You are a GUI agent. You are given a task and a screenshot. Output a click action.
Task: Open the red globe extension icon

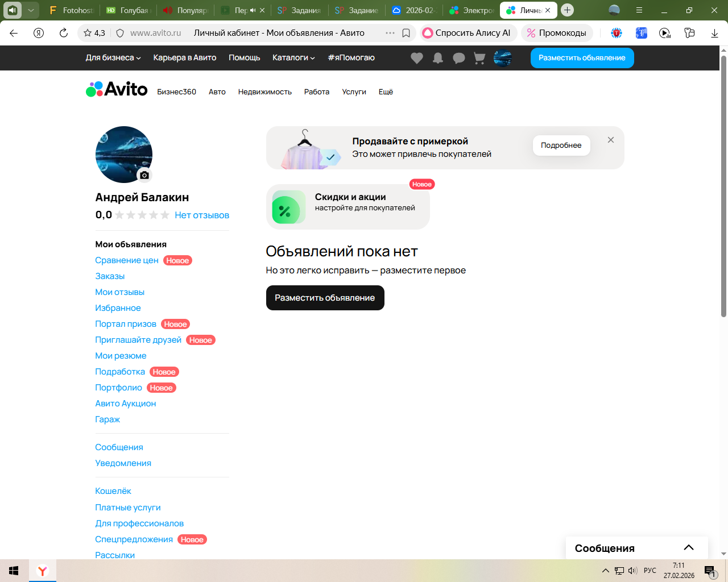pos(617,33)
